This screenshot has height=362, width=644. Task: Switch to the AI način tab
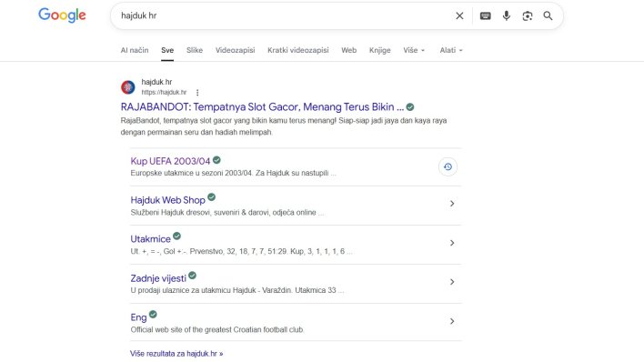pos(135,50)
